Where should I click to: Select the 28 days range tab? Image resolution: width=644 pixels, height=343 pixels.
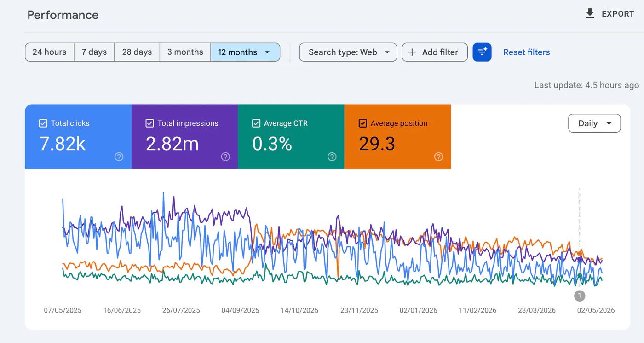(x=137, y=52)
